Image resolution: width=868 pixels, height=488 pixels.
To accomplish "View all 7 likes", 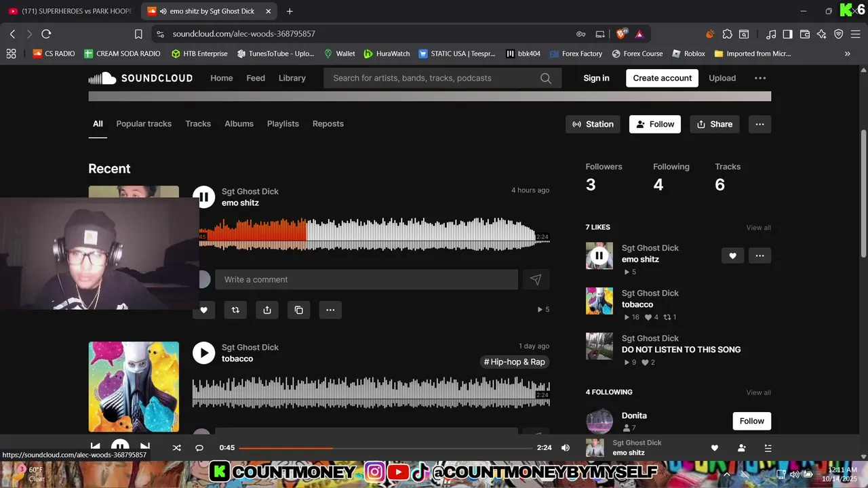I will coord(758,228).
